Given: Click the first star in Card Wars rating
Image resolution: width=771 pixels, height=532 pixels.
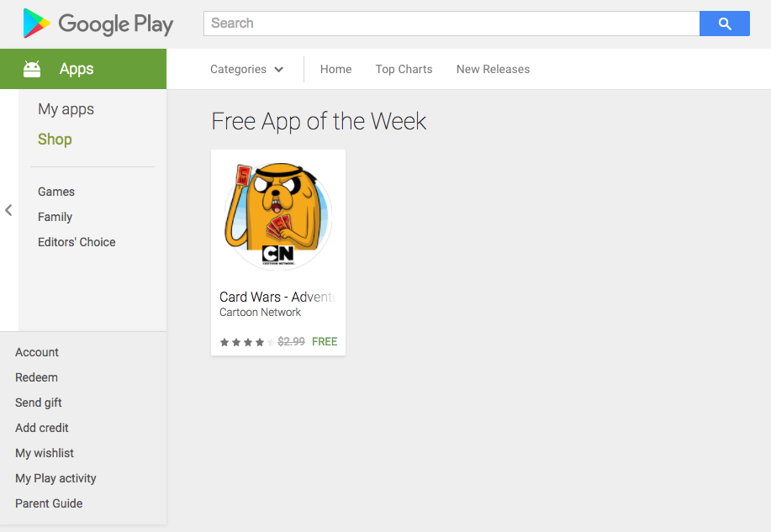Looking at the screenshot, I should 223,341.
